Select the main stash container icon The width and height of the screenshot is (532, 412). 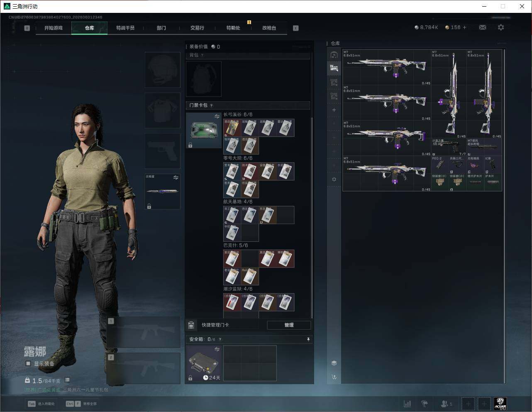pyautogui.click(x=334, y=54)
